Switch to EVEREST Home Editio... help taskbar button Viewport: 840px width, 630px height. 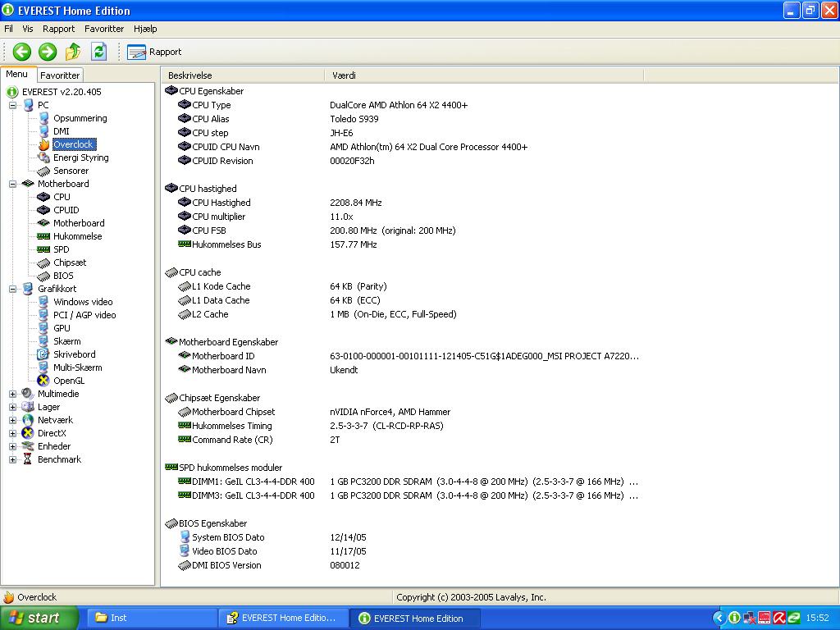pos(284,619)
